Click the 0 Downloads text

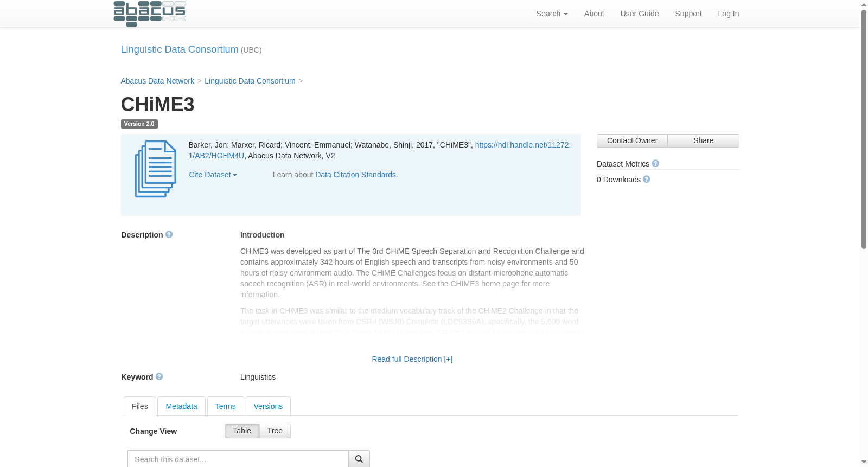[x=618, y=180]
